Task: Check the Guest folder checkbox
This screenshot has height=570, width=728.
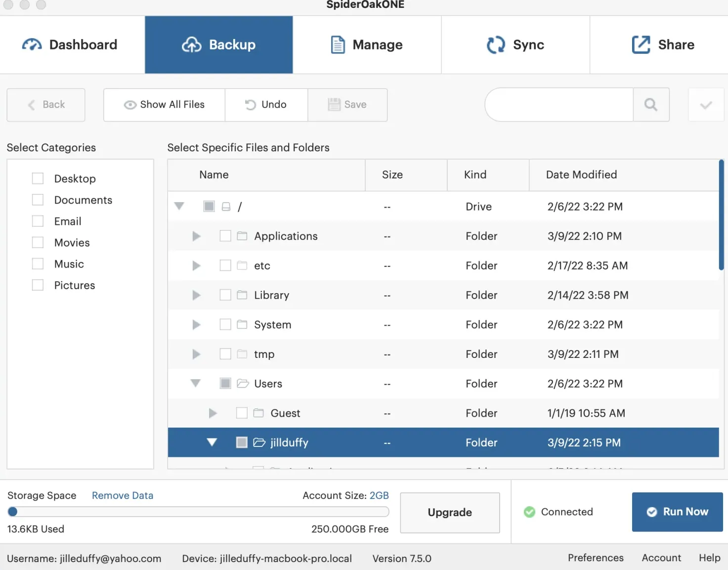Action: coord(242,413)
